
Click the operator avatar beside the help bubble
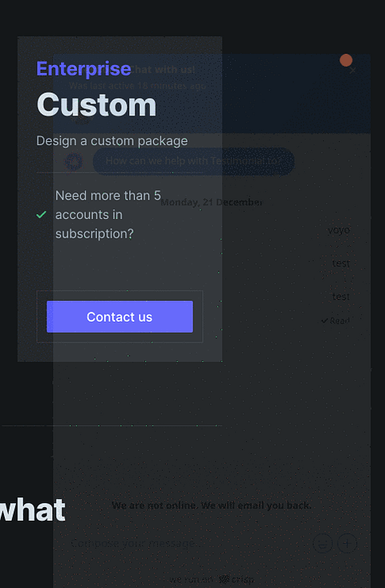click(74, 161)
